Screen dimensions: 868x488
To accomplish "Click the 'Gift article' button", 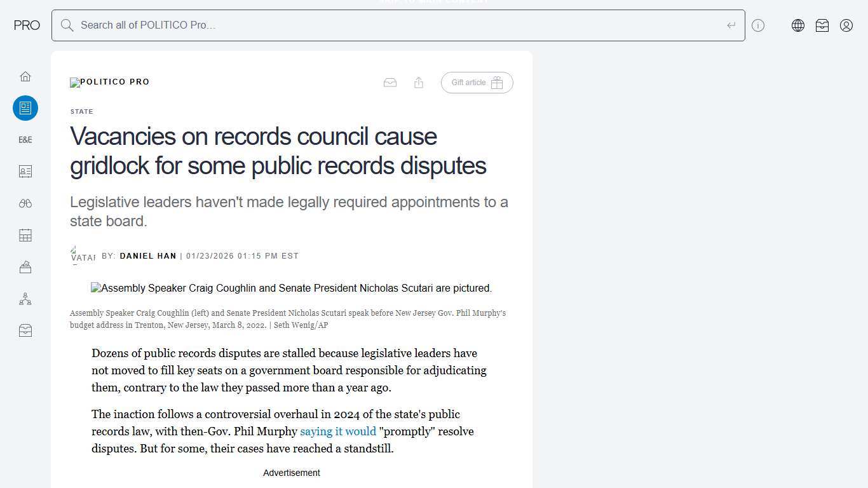I will click(477, 83).
